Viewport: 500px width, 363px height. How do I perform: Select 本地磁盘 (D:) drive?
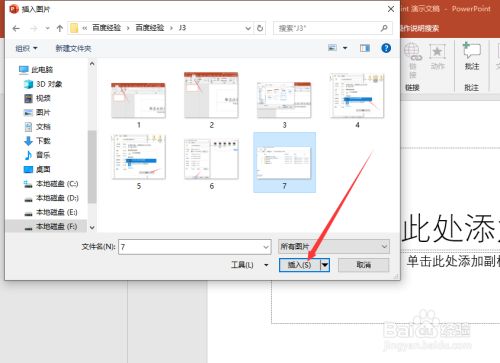coord(51,198)
